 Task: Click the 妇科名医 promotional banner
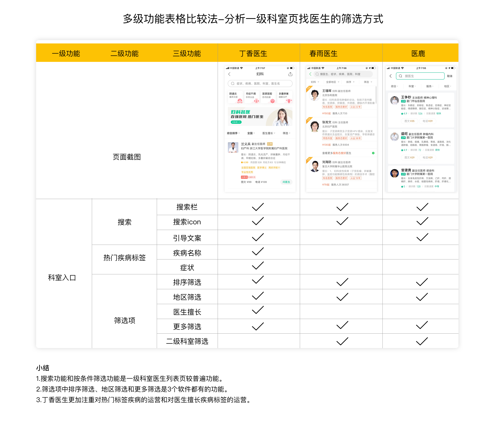[260, 116]
